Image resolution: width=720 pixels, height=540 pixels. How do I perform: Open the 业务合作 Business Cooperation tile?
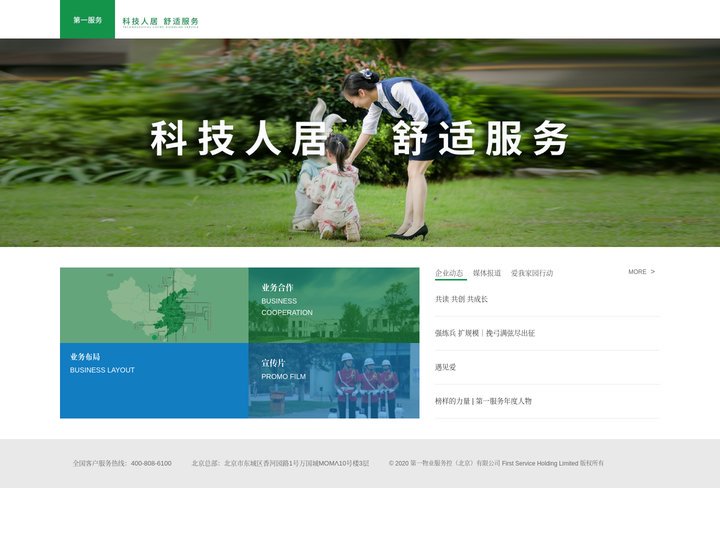coord(334,305)
